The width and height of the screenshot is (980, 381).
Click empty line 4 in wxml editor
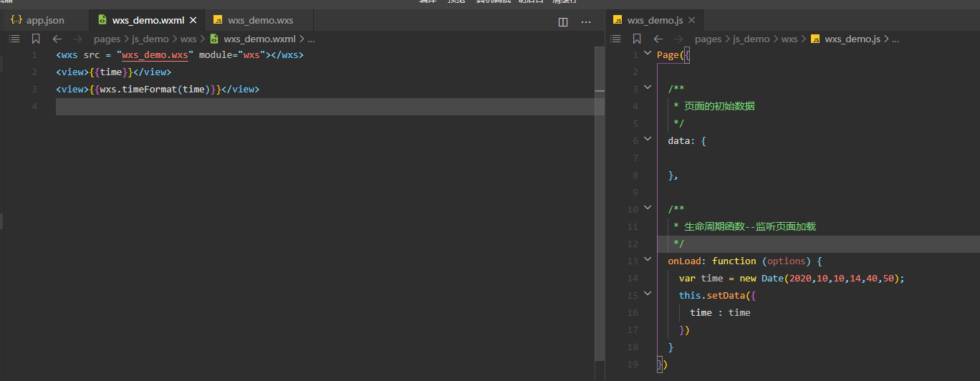pyautogui.click(x=330, y=107)
